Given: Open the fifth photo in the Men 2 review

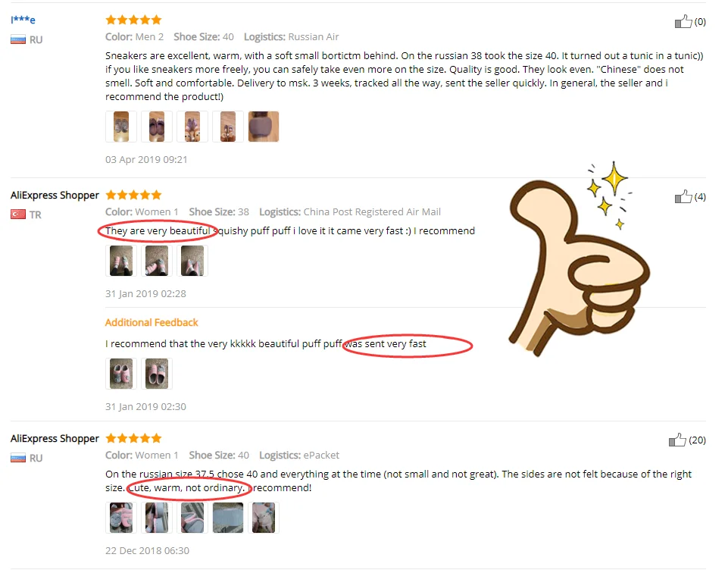Looking at the screenshot, I should coord(264,127).
